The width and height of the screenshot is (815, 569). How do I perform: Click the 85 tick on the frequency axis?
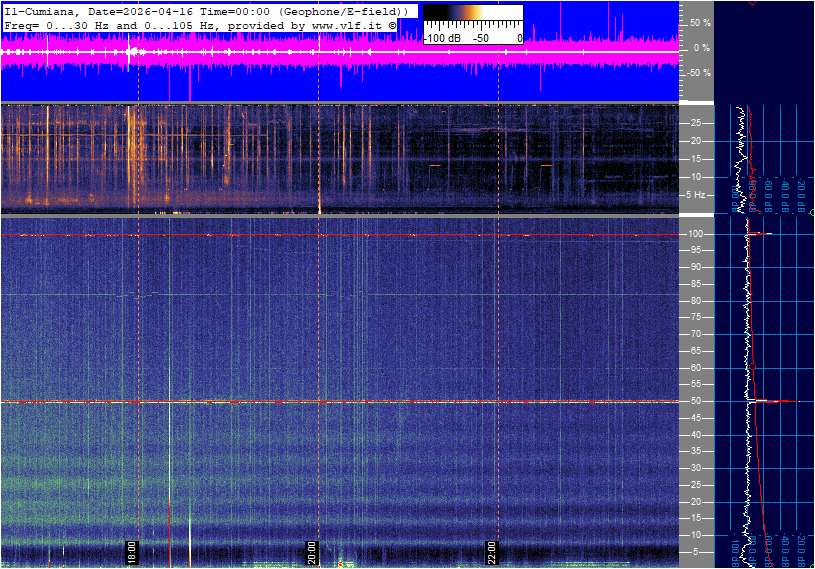click(695, 284)
